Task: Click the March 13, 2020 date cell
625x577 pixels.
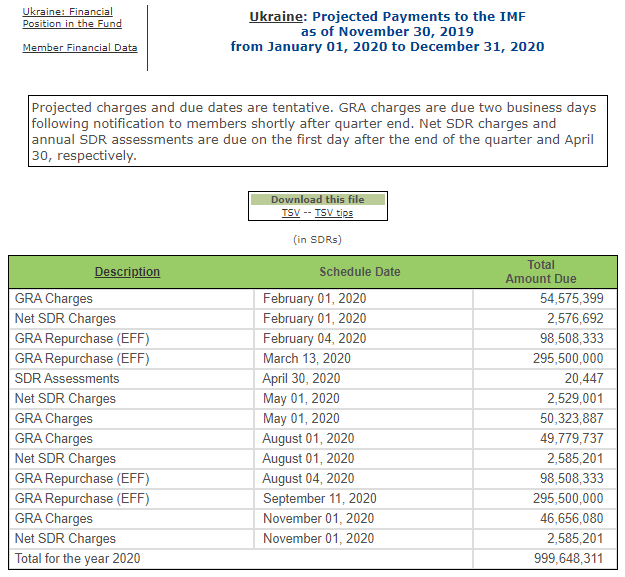Action: 306,359
